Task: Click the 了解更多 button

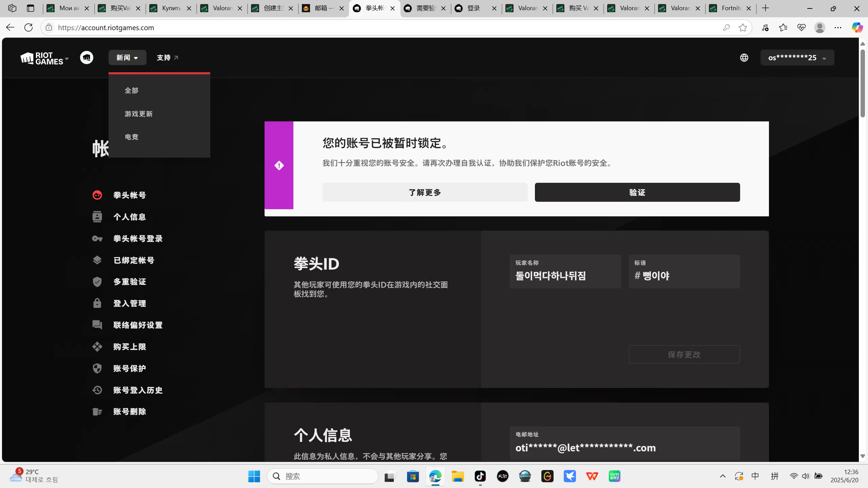Action: click(x=425, y=192)
